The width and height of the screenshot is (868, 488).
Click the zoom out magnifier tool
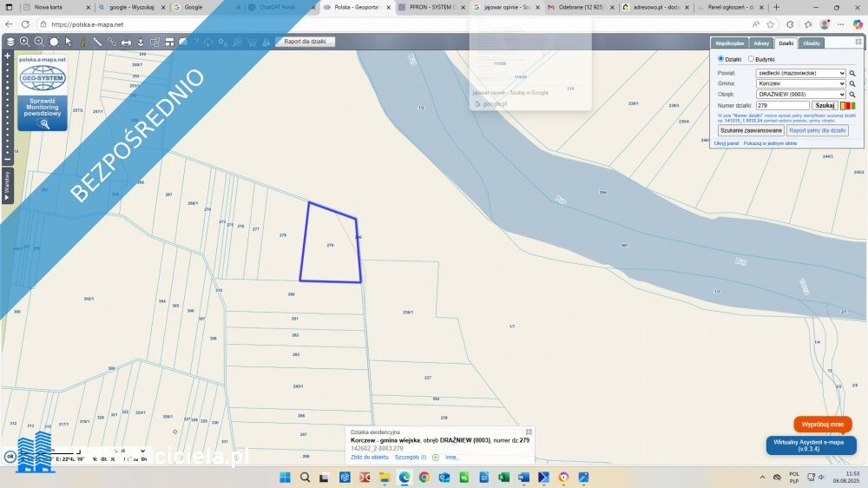(39, 42)
